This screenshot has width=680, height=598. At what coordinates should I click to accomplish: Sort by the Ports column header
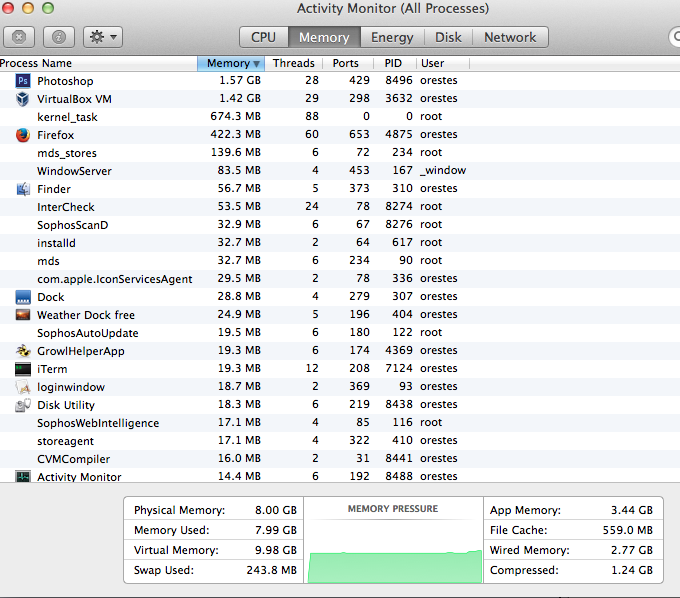tap(346, 63)
